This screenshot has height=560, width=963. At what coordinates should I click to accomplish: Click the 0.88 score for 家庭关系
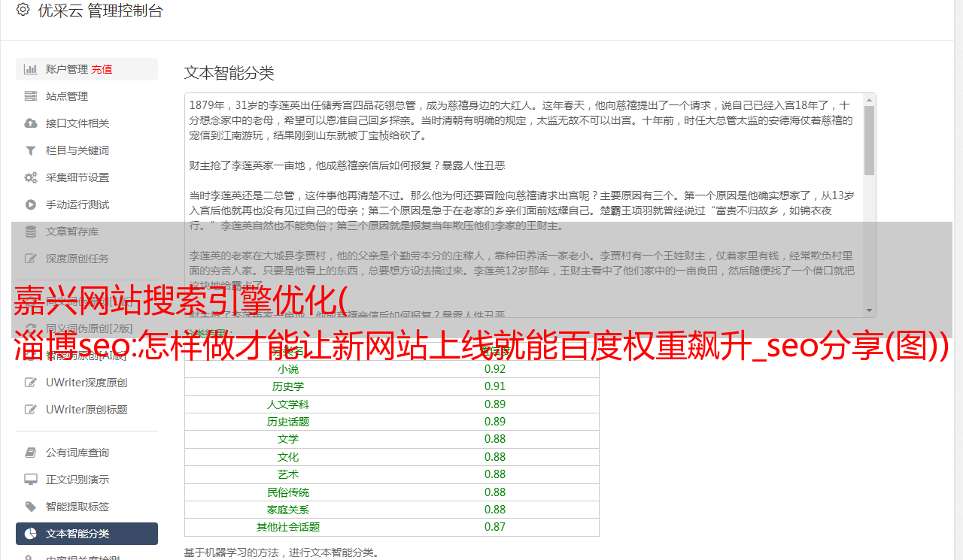pyautogui.click(x=495, y=510)
